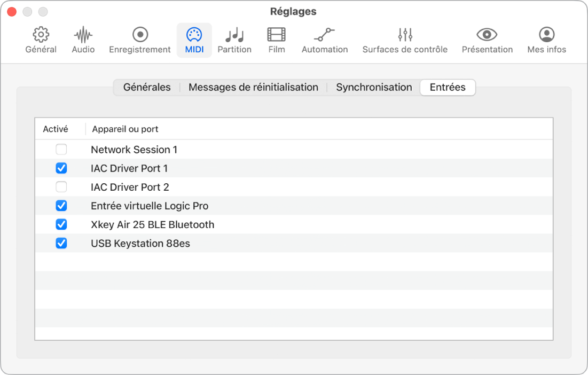Click the Appareil ou port column header

click(x=125, y=129)
